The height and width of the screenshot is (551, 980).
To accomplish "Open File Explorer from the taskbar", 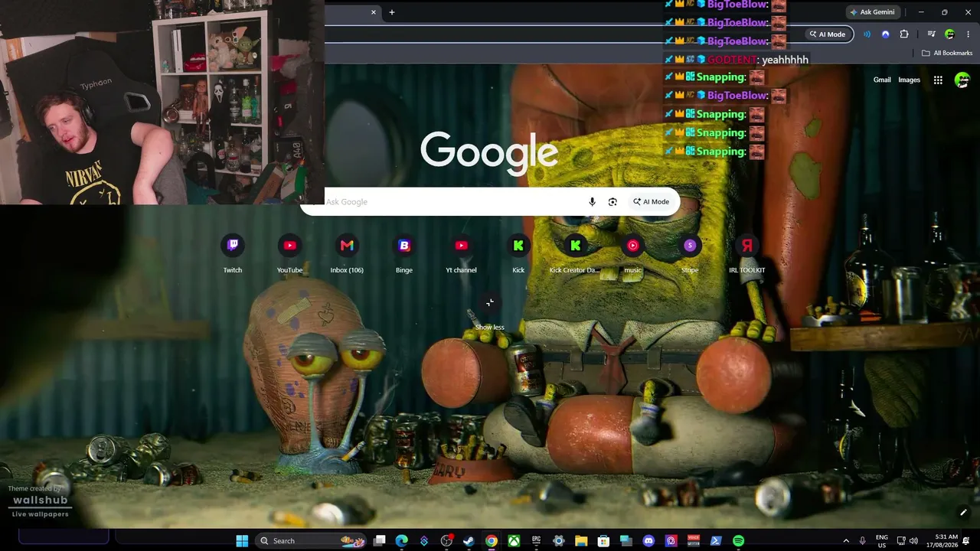I will [581, 541].
